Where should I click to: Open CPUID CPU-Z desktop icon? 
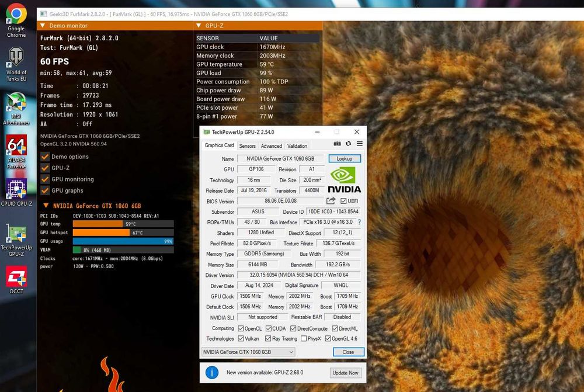[16, 193]
